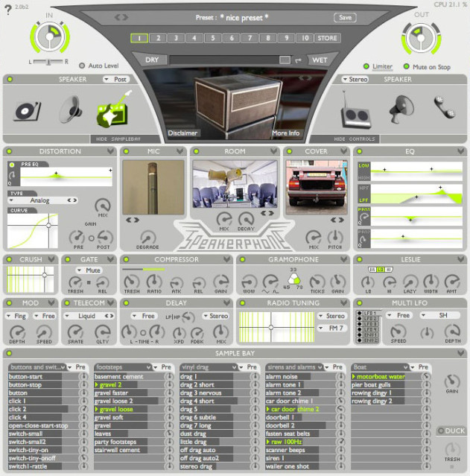This screenshot has height=476, width=470.
Task: Toggle the Room module power
Action: point(197,151)
